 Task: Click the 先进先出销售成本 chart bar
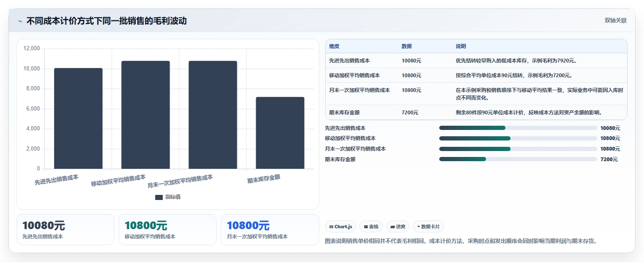[78, 119]
